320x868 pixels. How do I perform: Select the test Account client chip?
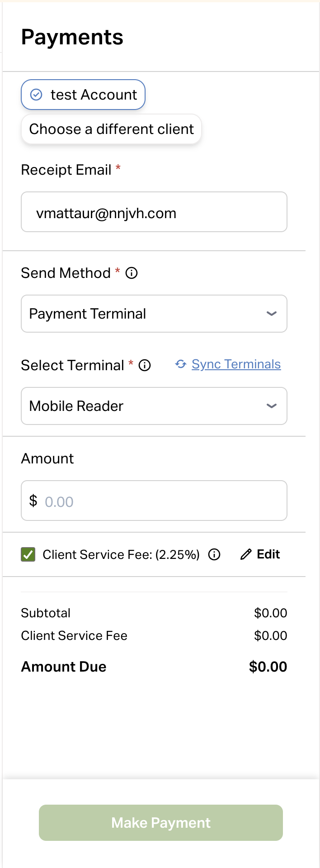(83, 95)
